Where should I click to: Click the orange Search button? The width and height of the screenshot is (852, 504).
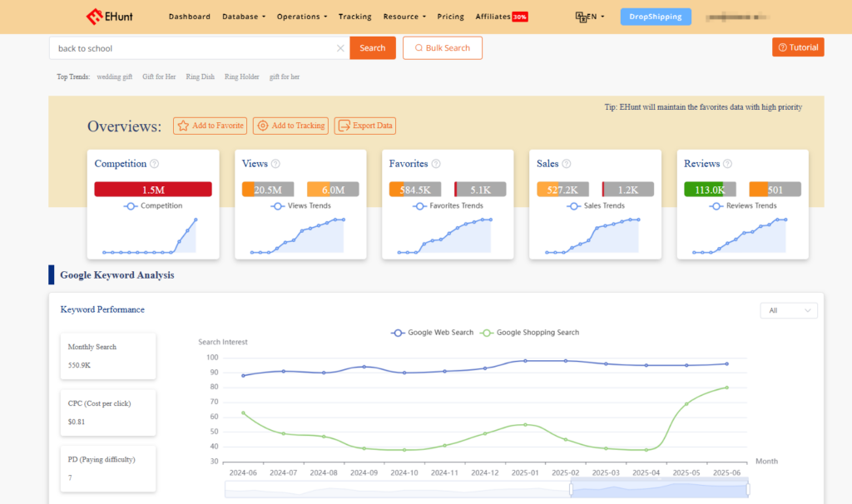coord(372,47)
